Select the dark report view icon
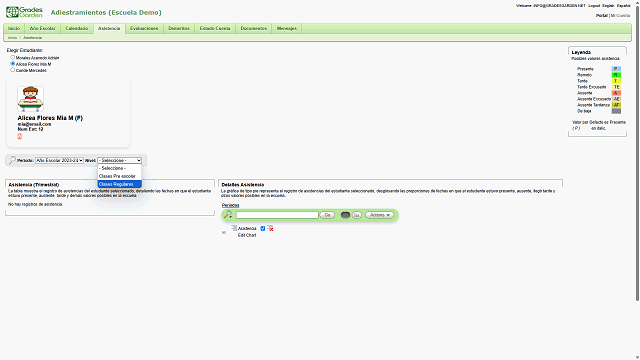The image size is (640, 360). point(345,215)
